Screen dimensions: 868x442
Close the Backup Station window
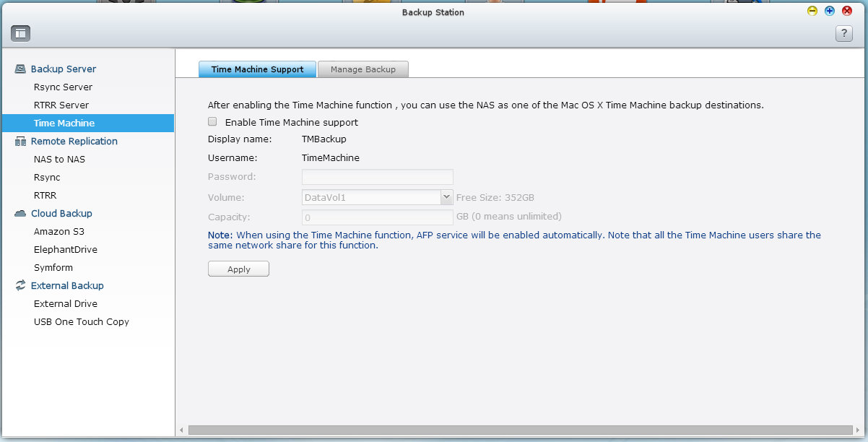click(847, 11)
